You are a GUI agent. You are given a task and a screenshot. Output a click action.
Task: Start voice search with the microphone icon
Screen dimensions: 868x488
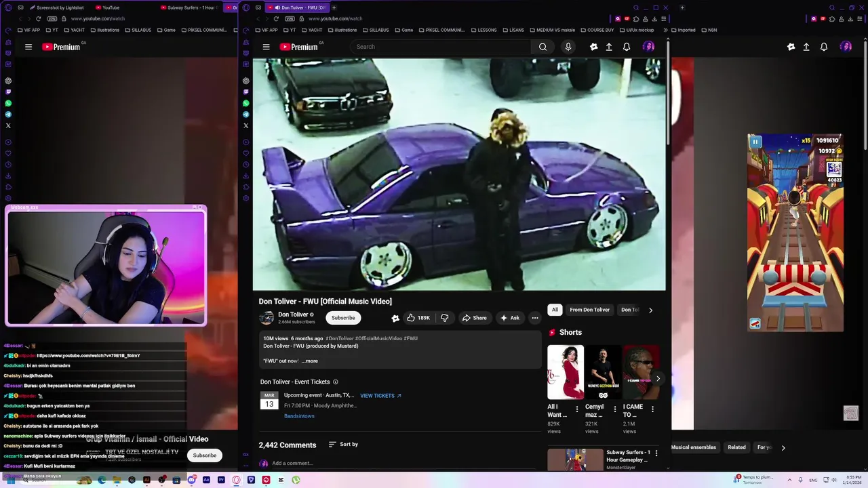click(568, 47)
